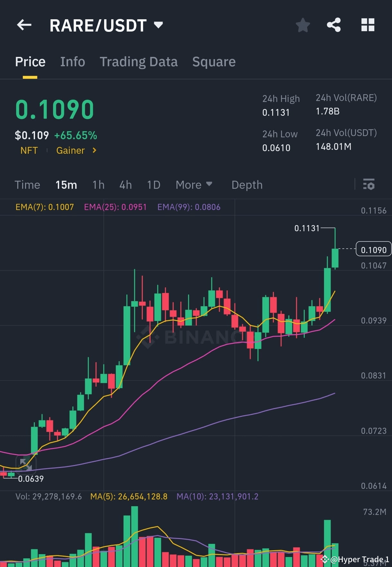Tap the EMA(7) indicator label
The height and width of the screenshot is (567, 392).
pyautogui.click(x=44, y=207)
